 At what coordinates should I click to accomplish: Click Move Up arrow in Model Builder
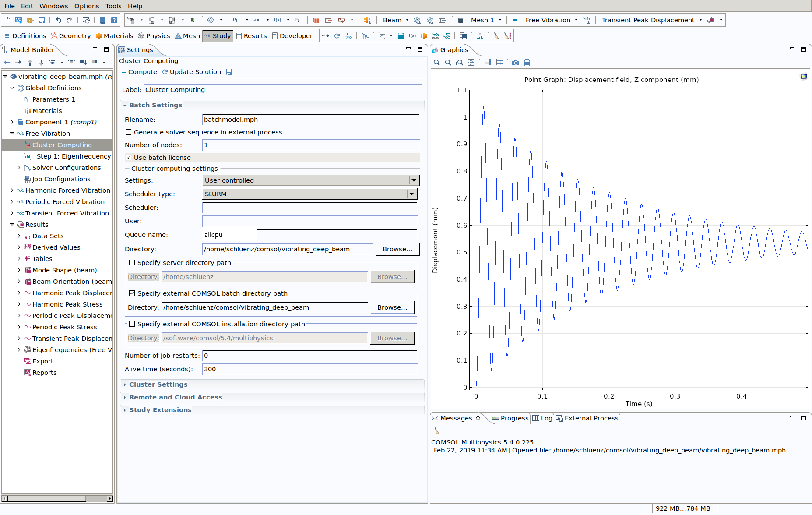point(30,63)
